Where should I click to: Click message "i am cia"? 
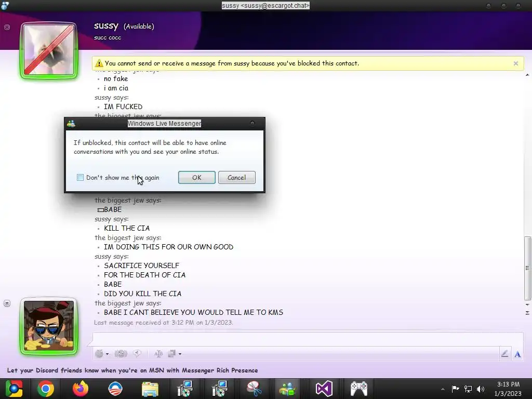[116, 88]
